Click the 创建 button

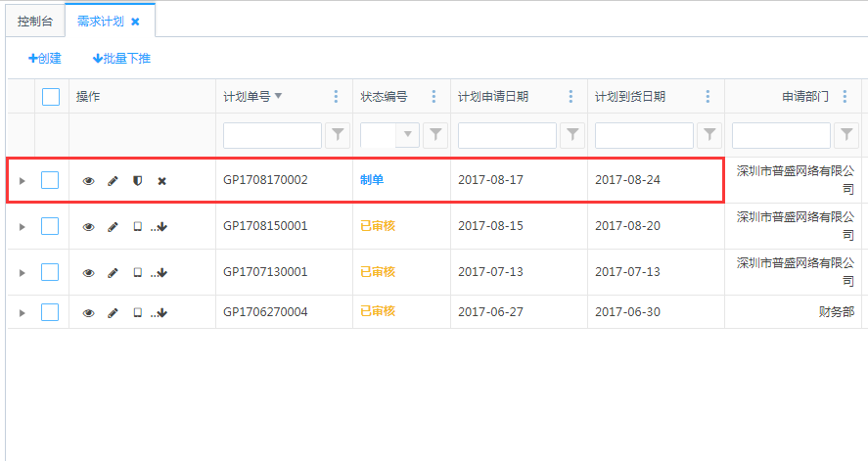coord(45,59)
